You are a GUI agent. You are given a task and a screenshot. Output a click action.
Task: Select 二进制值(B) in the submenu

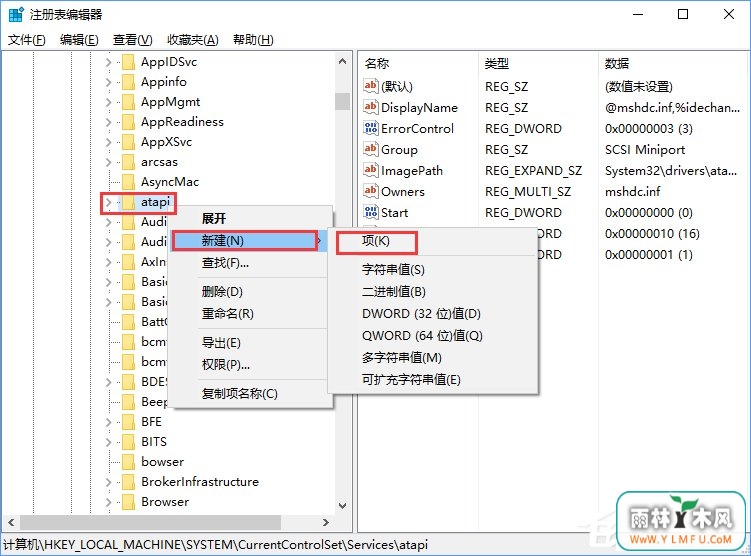[x=433, y=292]
